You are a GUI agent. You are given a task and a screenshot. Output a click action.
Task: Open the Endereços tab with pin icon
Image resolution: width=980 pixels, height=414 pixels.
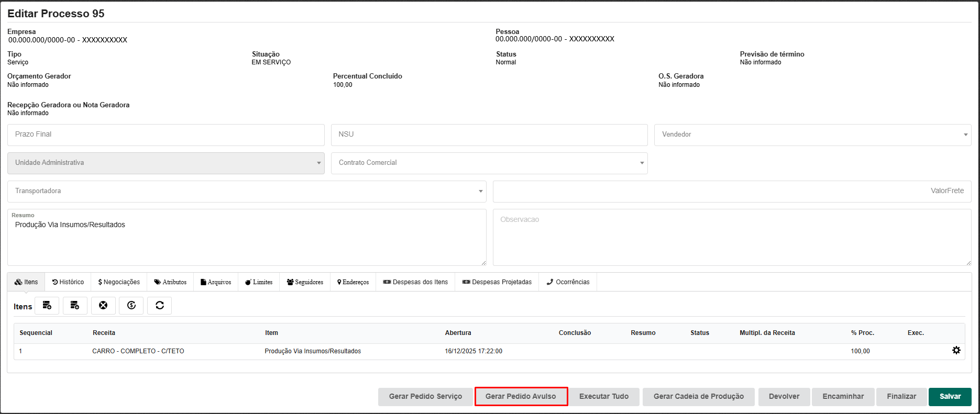(x=353, y=282)
